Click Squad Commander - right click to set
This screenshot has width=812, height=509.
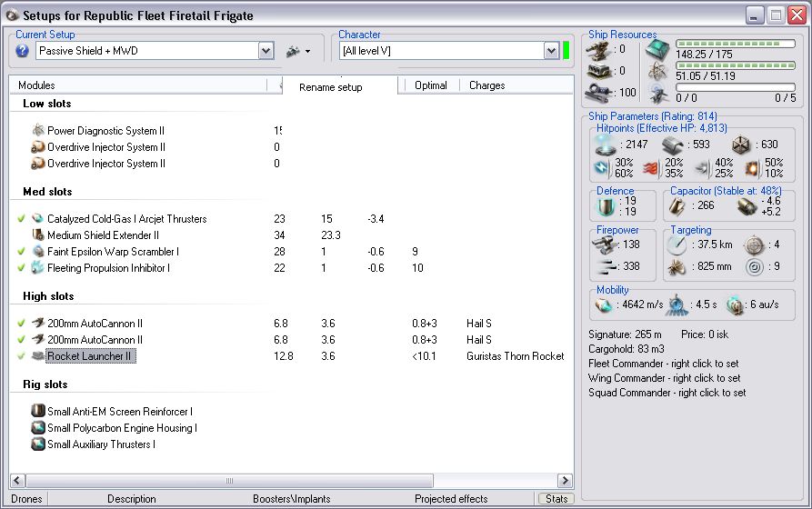(667, 393)
